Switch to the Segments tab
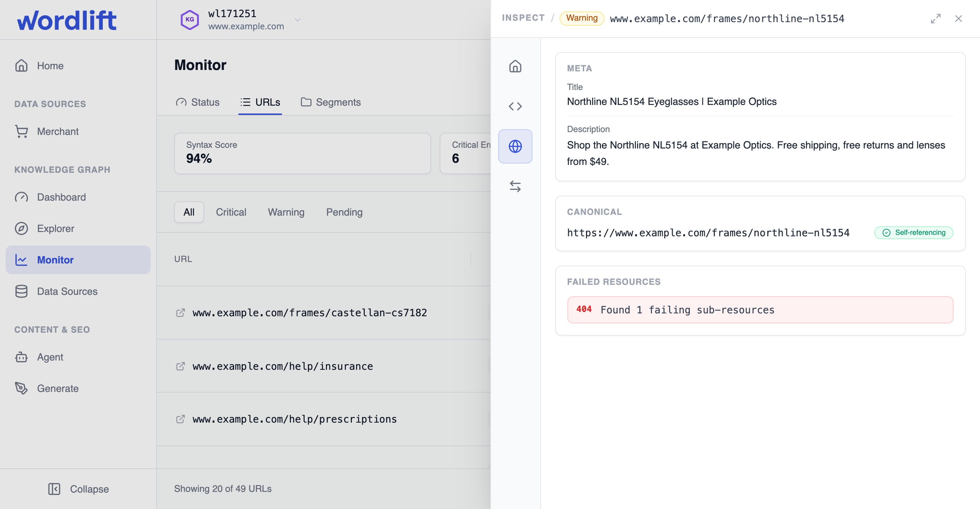Viewport: 980px width, 509px height. click(330, 102)
